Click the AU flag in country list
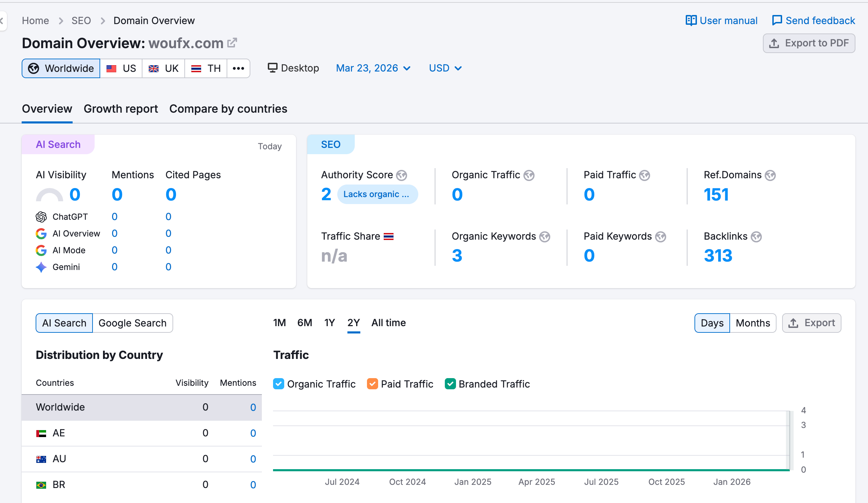Image resolution: width=868 pixels, height=503 pixels. (41, 459)
